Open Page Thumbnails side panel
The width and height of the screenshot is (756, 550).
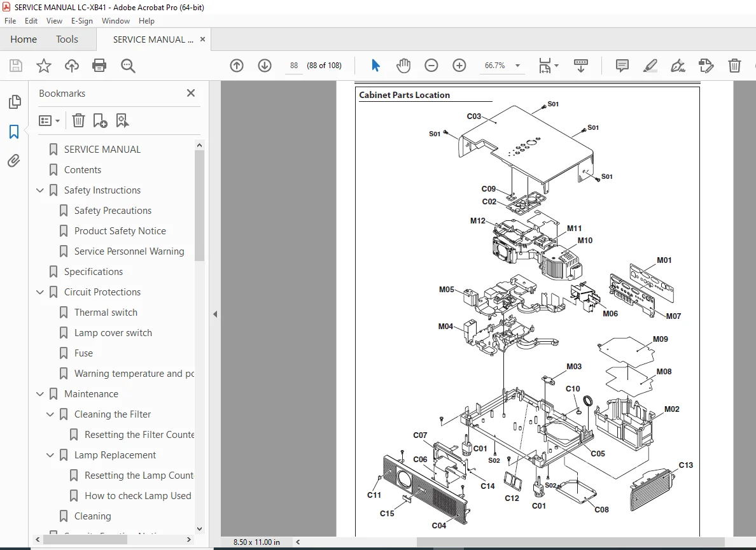[15, 102]
